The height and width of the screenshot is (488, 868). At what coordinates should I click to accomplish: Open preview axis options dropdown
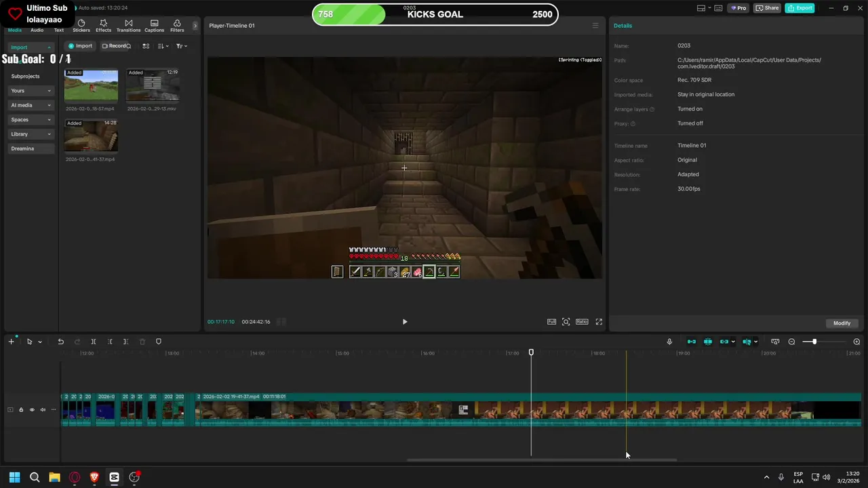pyautogui.click(x=755, y=342)
